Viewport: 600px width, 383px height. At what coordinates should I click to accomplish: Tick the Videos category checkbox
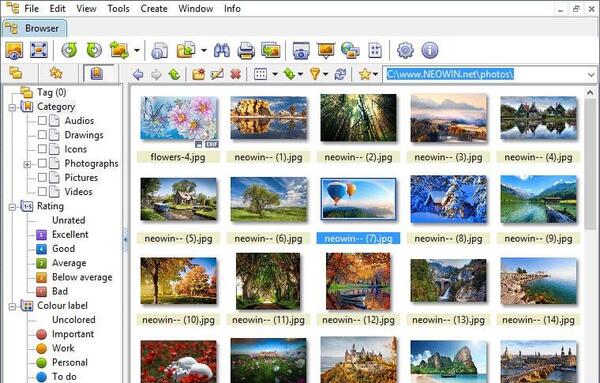(42, 192)
